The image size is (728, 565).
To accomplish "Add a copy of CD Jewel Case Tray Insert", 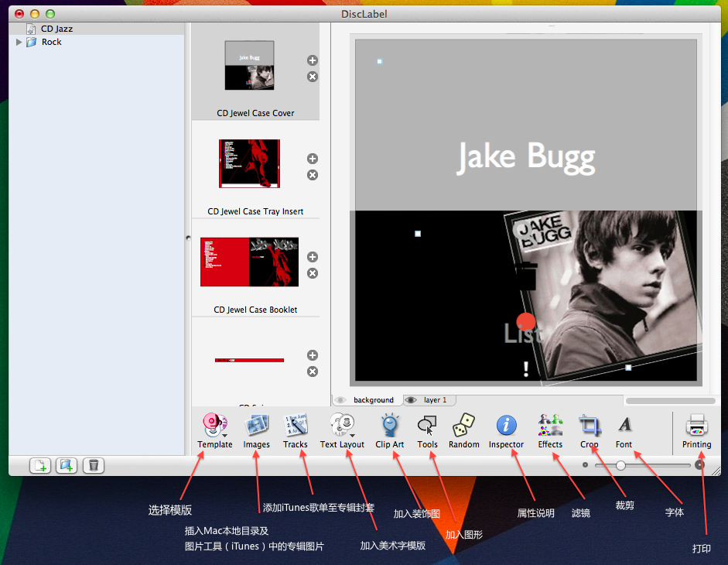I will (x=313, y=159).
